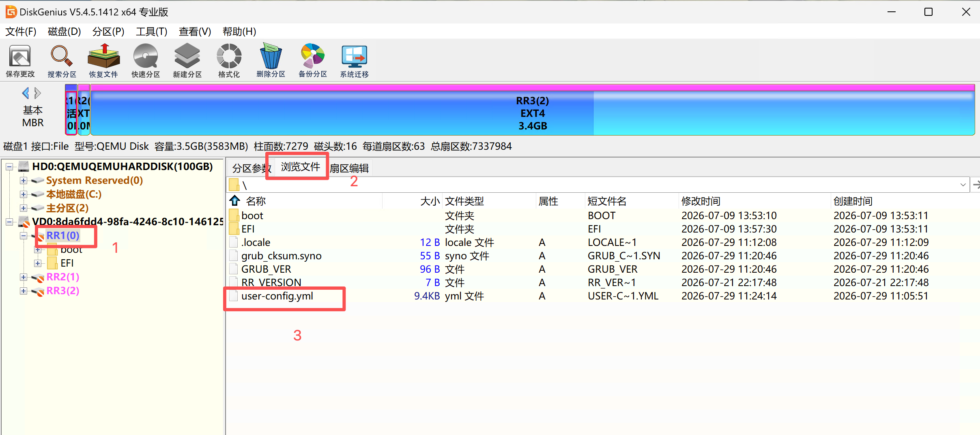Click the 格式化 format icon
Viewport: 980px width, 435px height.
[229, 61]
